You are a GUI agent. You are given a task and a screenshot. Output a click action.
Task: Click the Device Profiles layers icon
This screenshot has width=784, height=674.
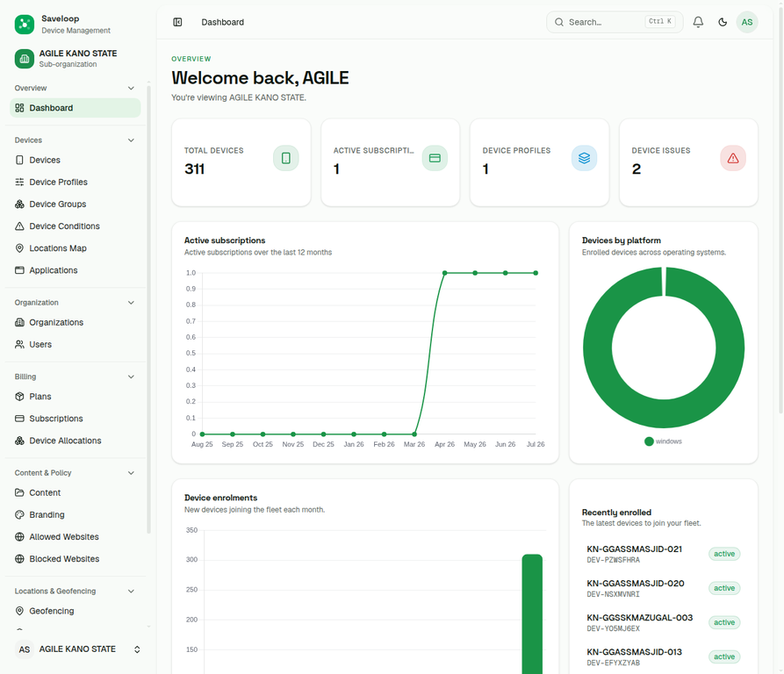tap(584, 158)
